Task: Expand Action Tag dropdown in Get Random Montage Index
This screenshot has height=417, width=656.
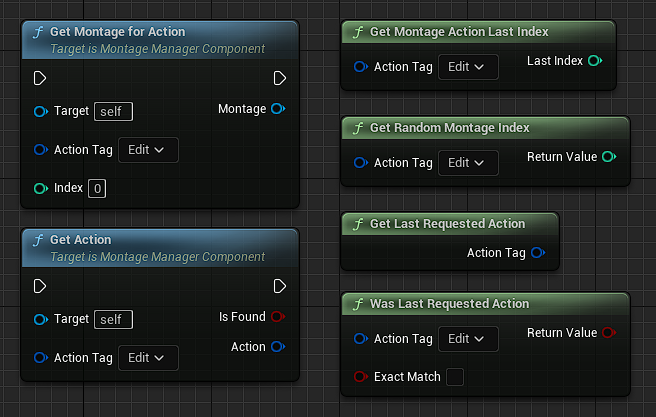Action: point(468,163)
